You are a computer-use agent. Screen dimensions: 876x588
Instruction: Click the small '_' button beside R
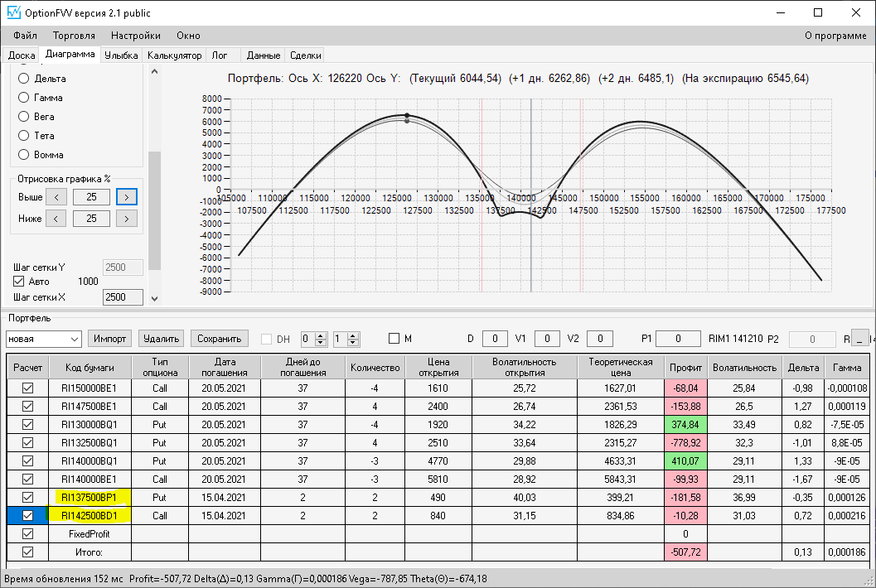coord(859,339)
